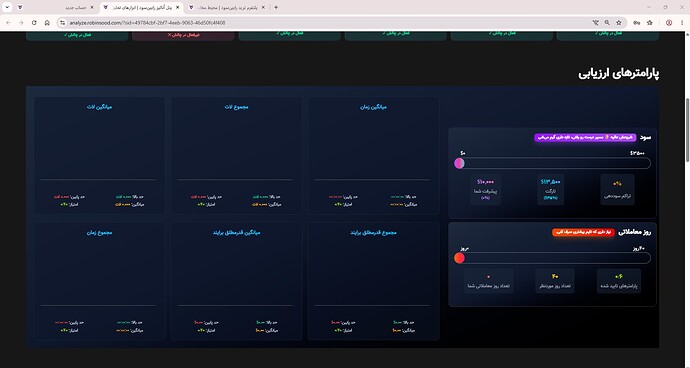690x368 pixels.
Task: Close the 'پنل آنالیز رابین‌سود' tab
Action: (x=177, y=7)
